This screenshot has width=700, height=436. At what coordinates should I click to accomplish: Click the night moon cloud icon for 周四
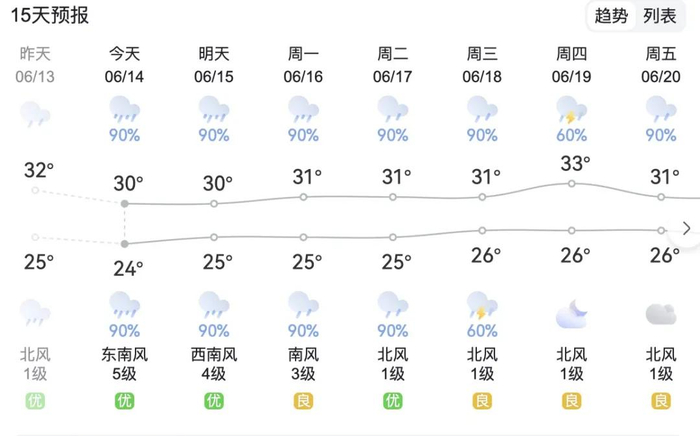click(571, 314)
